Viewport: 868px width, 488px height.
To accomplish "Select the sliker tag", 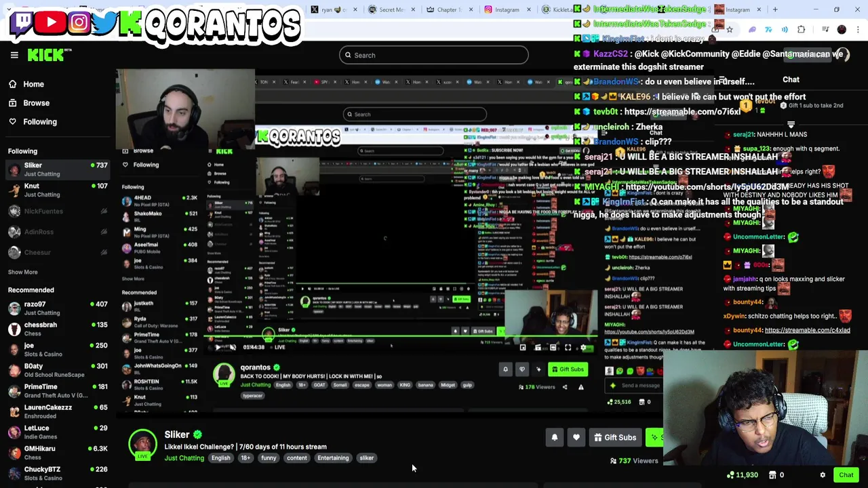I will tap(366, 458).
